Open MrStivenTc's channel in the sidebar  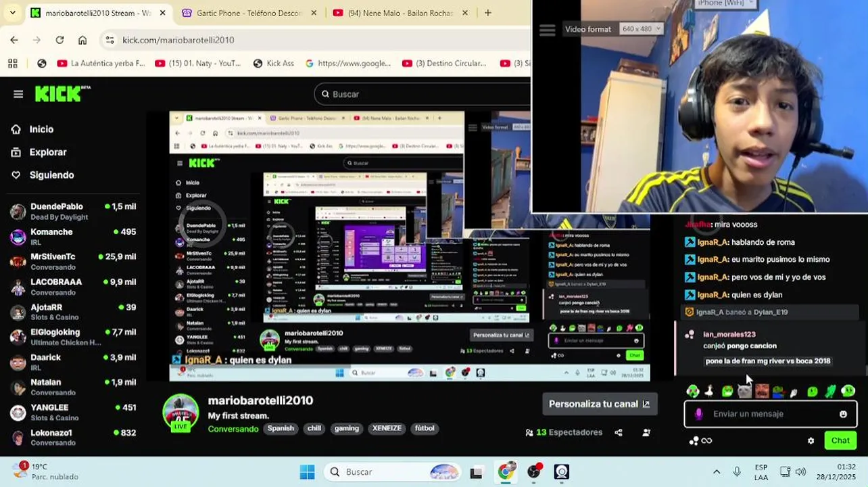tap(73, 261)
